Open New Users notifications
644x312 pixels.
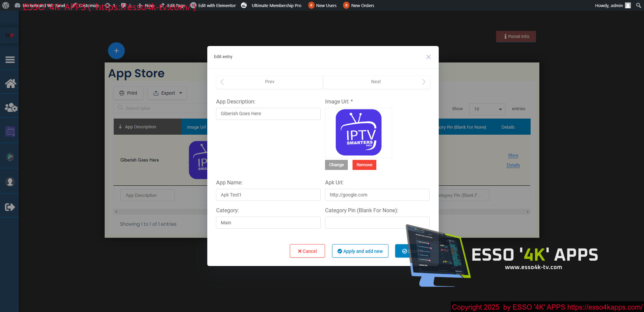point(322,5)
